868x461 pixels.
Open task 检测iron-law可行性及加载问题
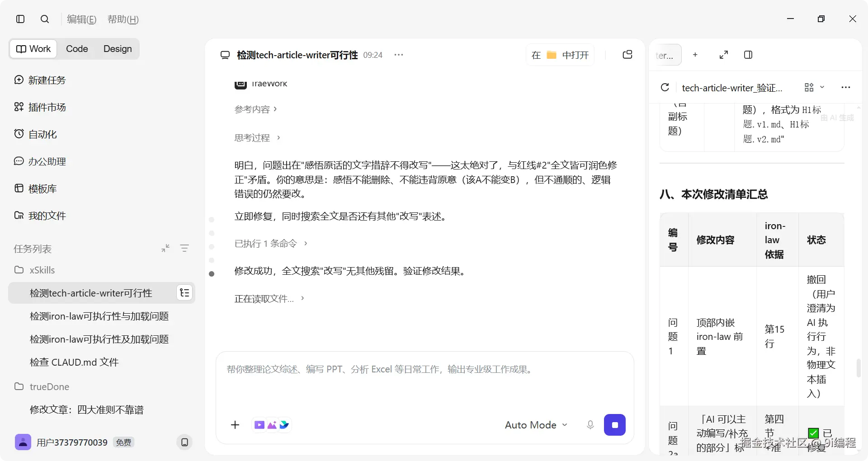[x=99, y=339]
